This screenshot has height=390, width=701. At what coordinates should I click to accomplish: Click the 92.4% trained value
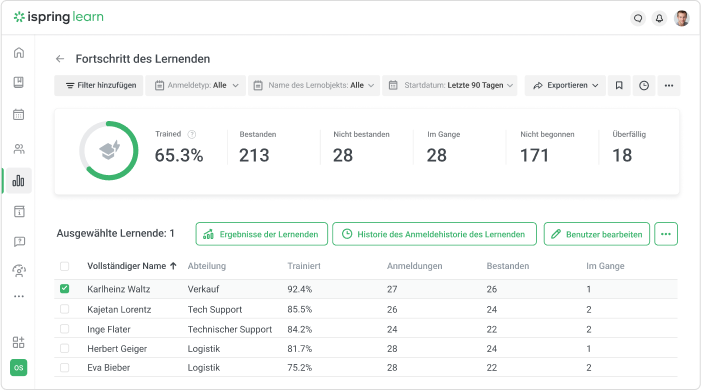tap(300, 289)
